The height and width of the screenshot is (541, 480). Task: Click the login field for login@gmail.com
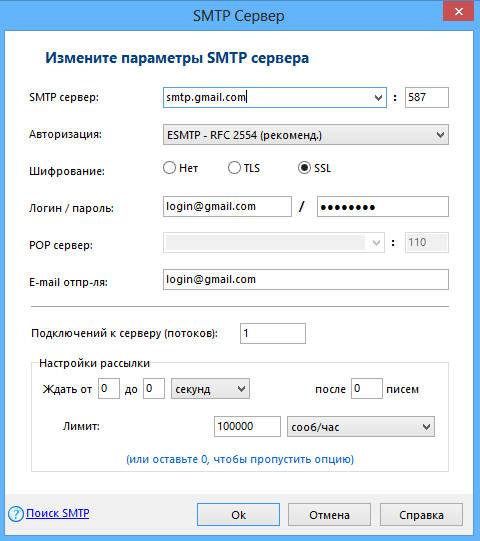tap(227, 207)
